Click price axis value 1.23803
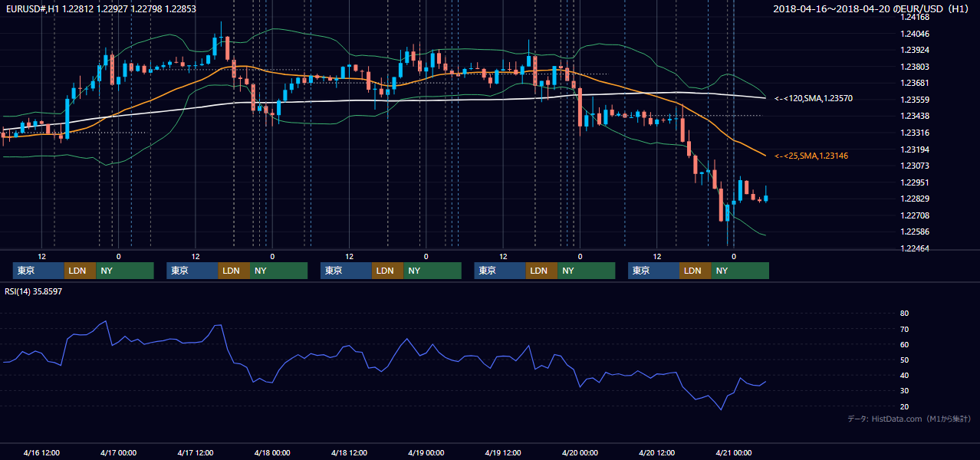The height and width of the screenshot is (460, 980). point(915,67)
